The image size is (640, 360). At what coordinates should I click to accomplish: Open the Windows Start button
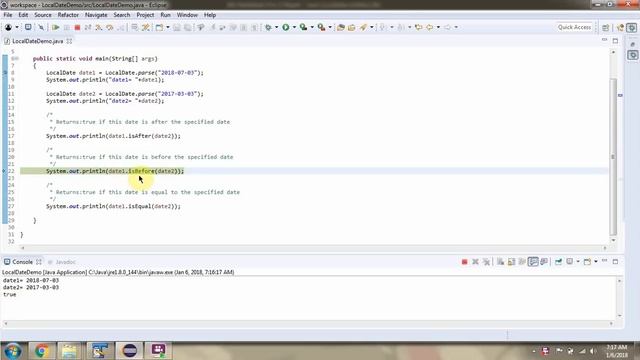pos(13,351)
